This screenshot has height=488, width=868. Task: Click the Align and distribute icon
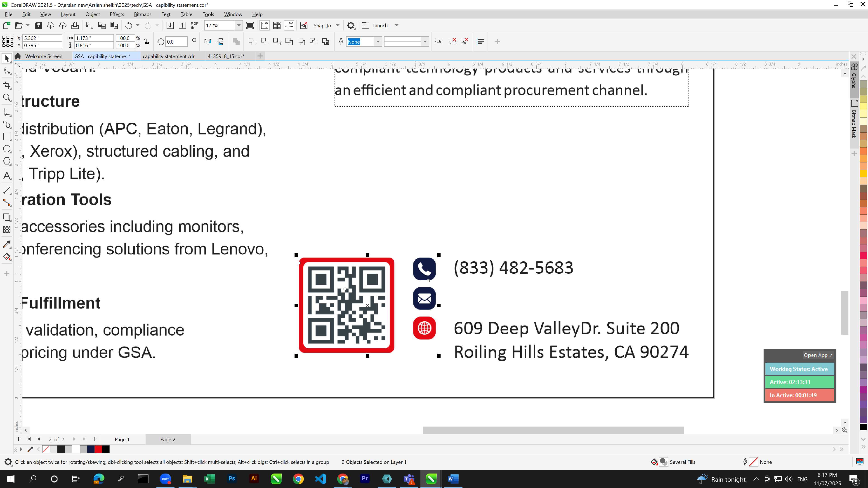coord(481,42)
